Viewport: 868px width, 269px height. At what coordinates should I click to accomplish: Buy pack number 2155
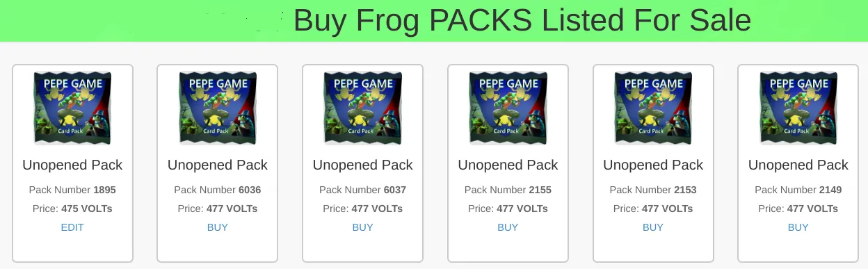point(508,227)
